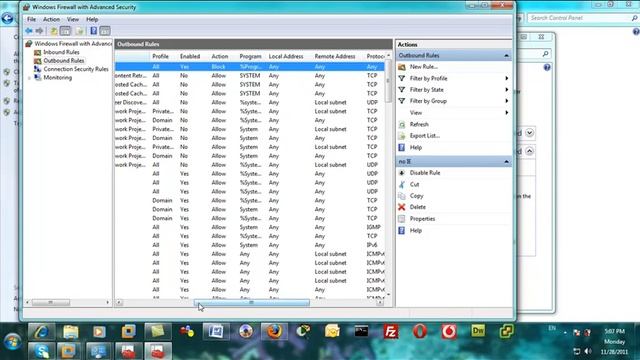Select Windows Firewall with Advanced Security root

pos(73,44)
